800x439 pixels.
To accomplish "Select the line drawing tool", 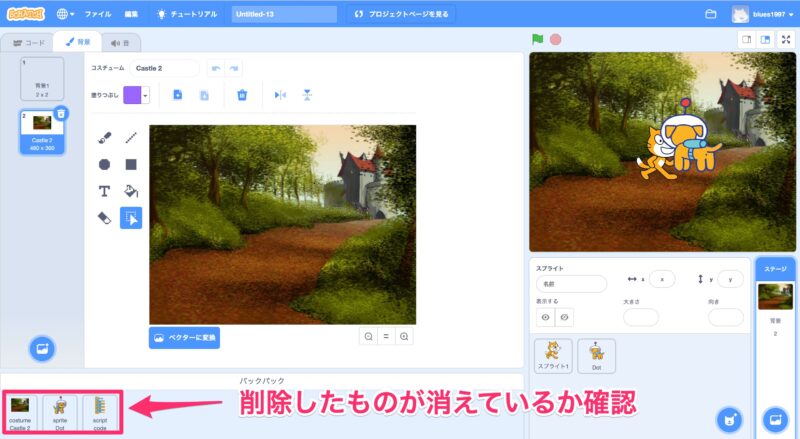I will [131, 138].
